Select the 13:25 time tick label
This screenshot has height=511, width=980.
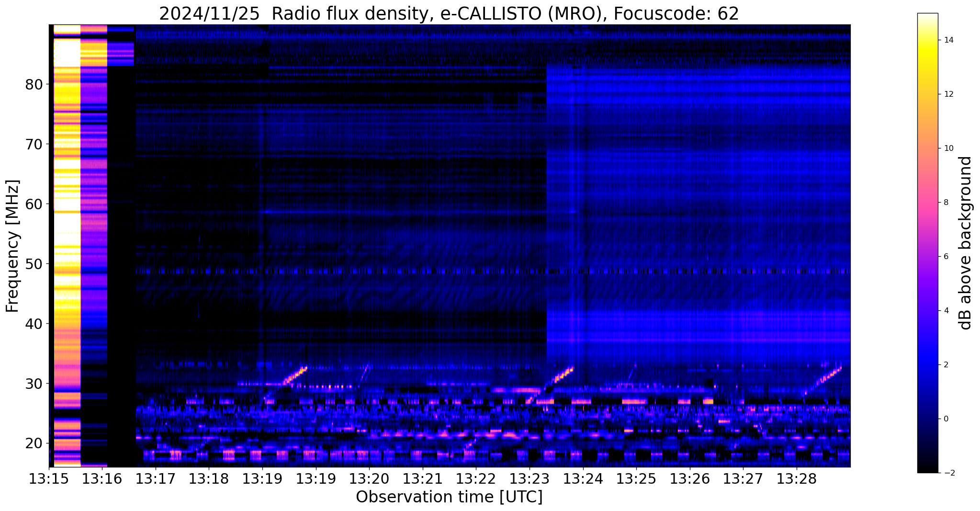pyautogui.click(x=636, y=480)
